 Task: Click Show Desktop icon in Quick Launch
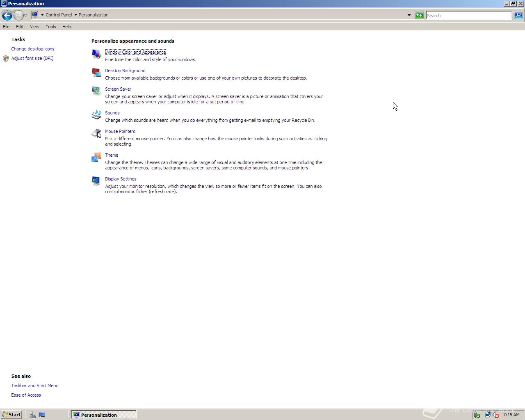pyautogui.click(x=42, y=415)
